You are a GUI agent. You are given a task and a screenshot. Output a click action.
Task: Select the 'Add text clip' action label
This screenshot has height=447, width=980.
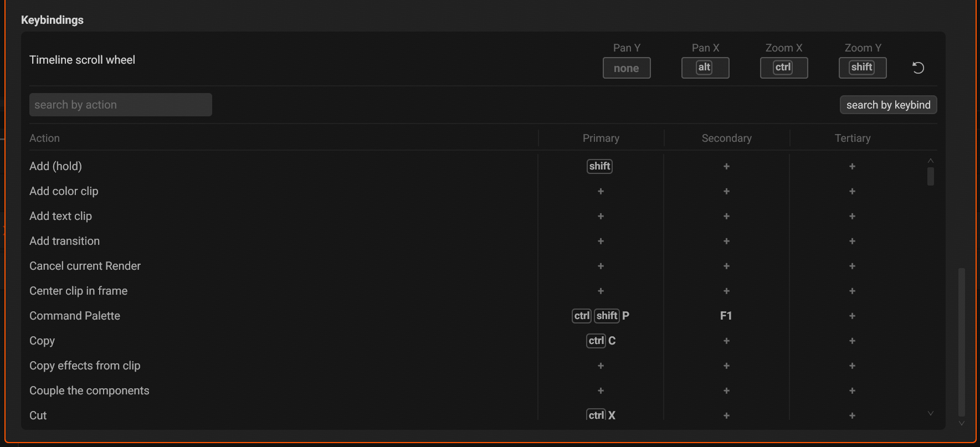tap(60, 216)
